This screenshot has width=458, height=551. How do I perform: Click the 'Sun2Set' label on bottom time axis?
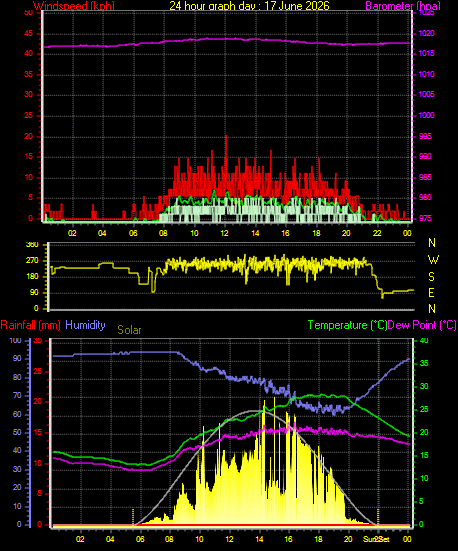pos(376,539)
